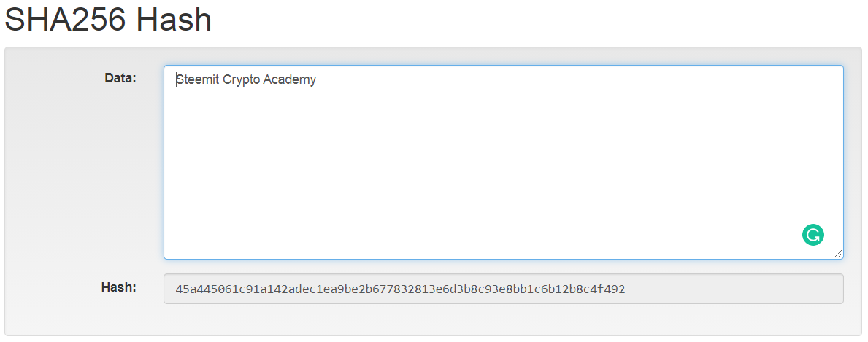This screenshot has height=342, width=868.
Task: Click the word 'Hash' in the title
Action: 174,20
